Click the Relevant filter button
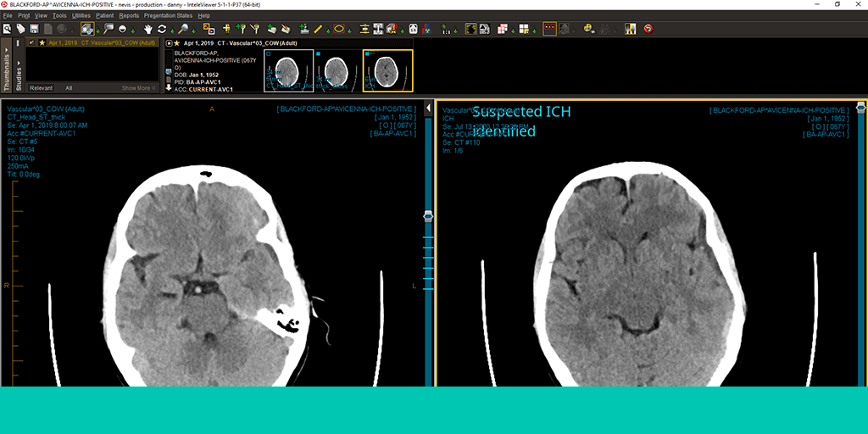The height and width of the screenshot is (434, 868). point(42,88)
